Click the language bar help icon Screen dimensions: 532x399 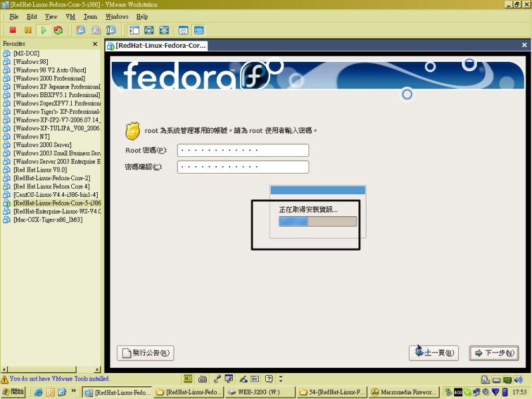(269, 378)
